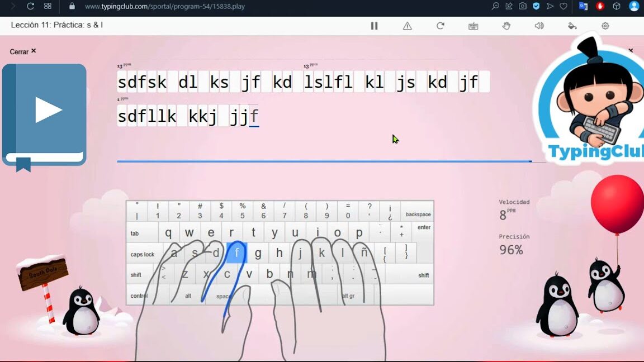Click Cerrar to close the video panel

(x=23, y=51)
